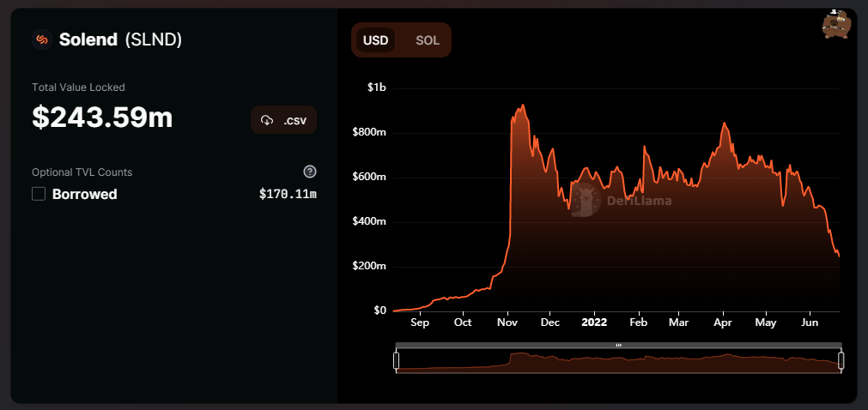Click the Feb x-axis label
This screenshot has height=410, width=868.
click(639, 323)
